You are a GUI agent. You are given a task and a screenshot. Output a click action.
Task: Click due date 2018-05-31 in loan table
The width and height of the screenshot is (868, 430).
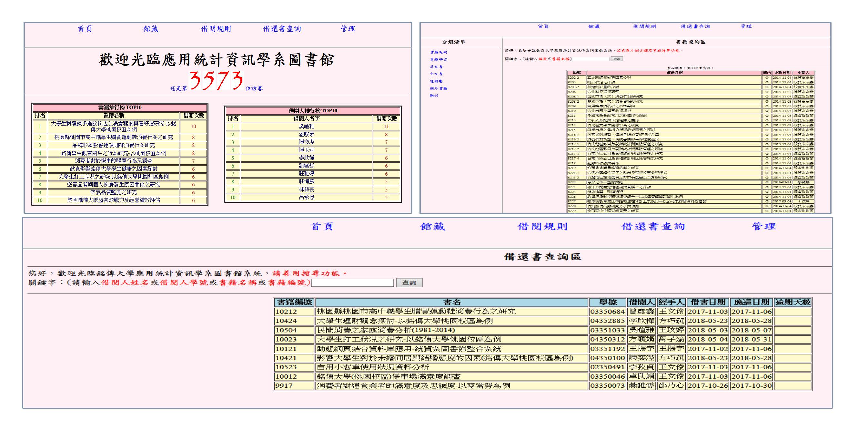(752, 339)
